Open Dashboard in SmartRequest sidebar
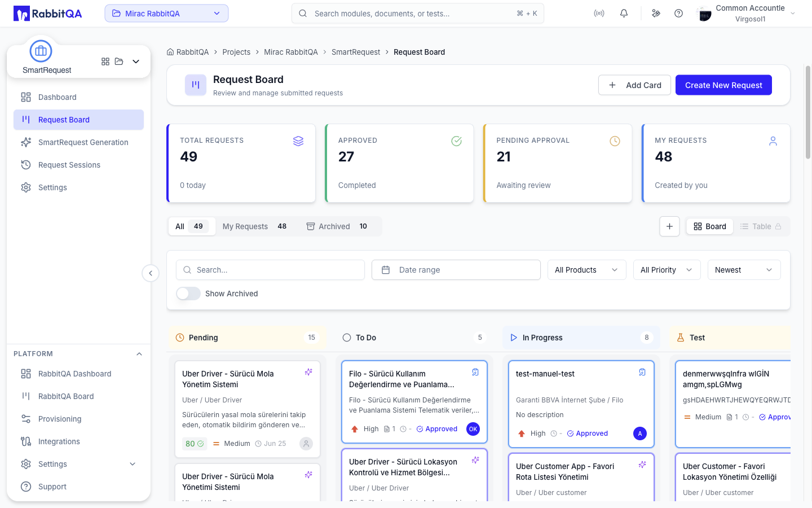Screen dimensions: 812x508 79,97
